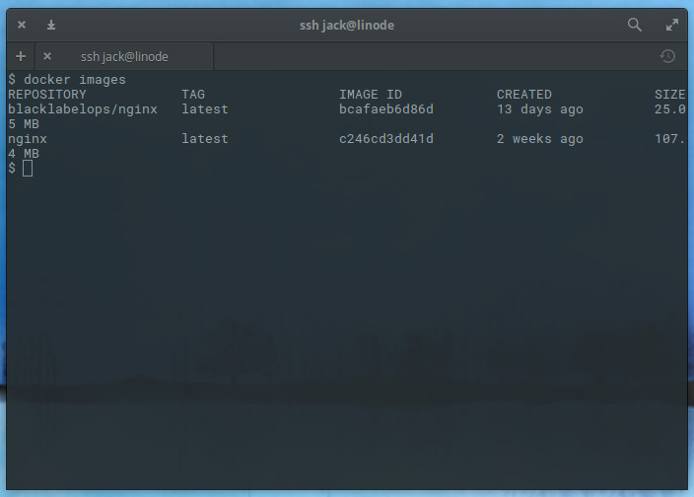Viewport: 694px width, 497px height.
Task: Close the ssh jack@linode tab
Action: point(47,57)
